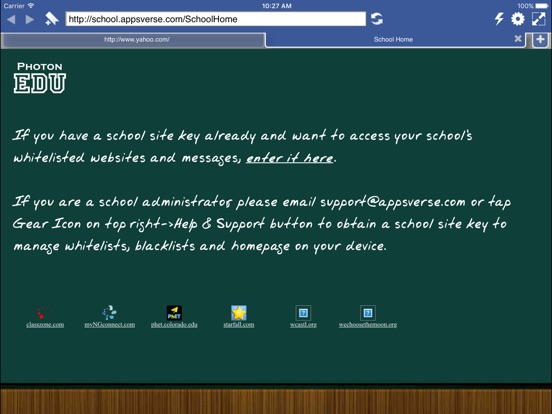This screenshot has width=552, height=414.
Task: Tap the flashlight icon beside address bar
Action: point(52,19)
